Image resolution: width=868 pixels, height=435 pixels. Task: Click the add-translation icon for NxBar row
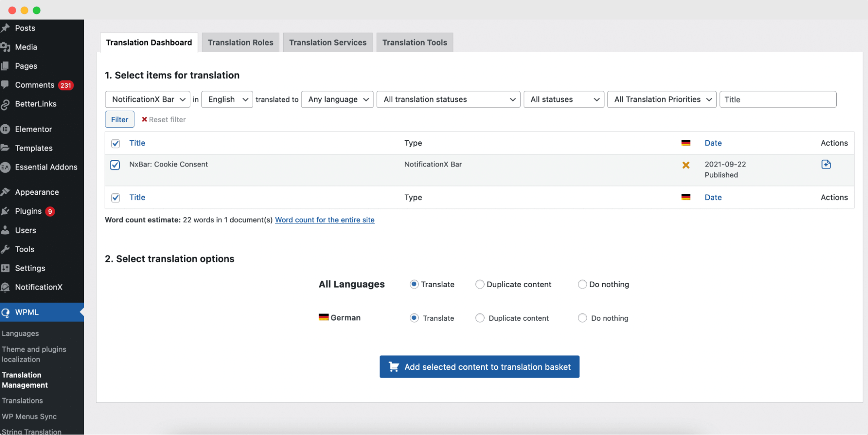(826, 164)
